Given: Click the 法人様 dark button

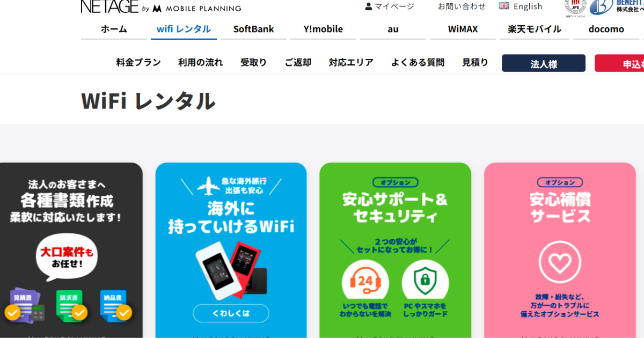Looking at the screenshot, I should 544,63.
